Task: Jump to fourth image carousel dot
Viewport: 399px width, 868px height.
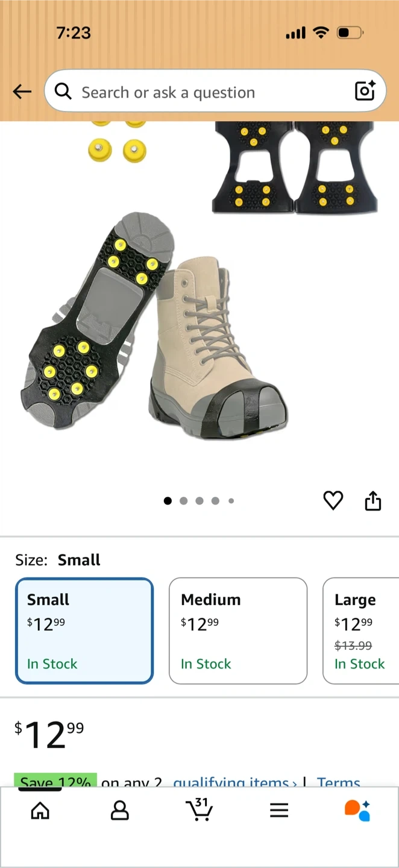Action: (x=215, y=501)
